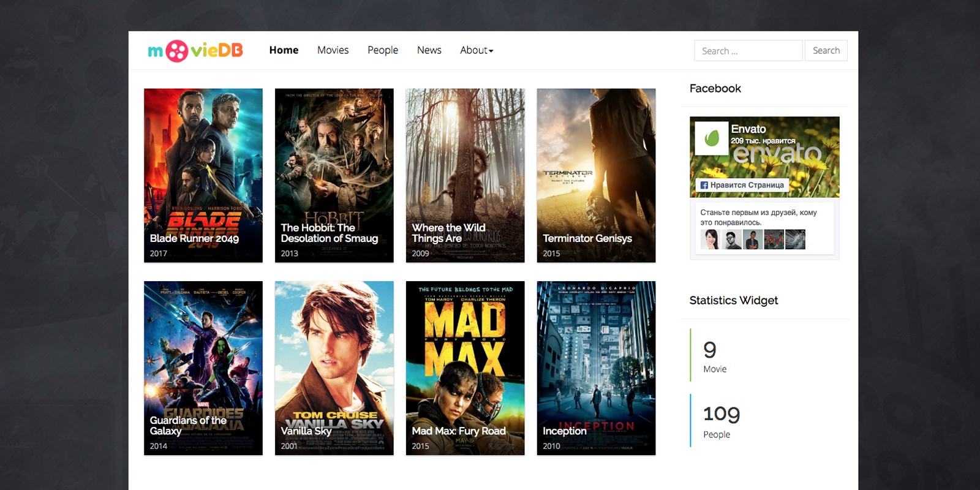View the Terminator Genisys movie poster
Image resolution: width=980 pixels, height=490 pixels.
(x=596, y=175)
